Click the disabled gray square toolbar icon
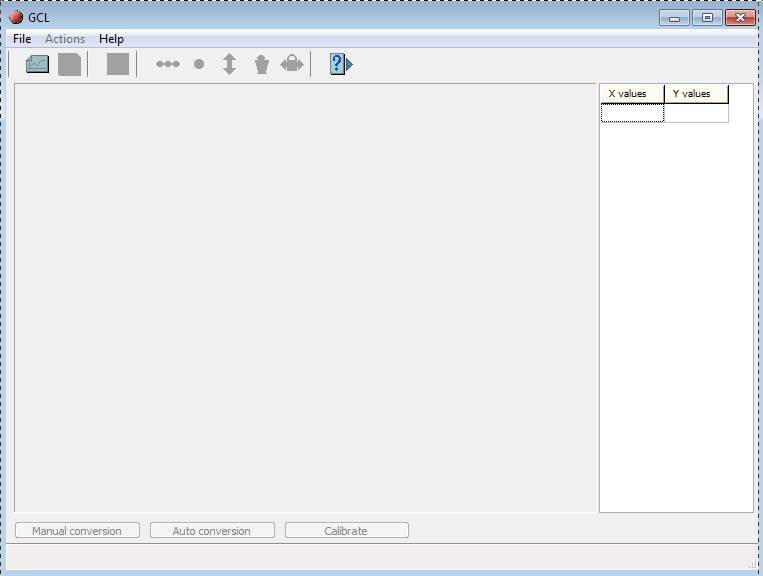Screen dimensions: 763x576 click(118, 64)
